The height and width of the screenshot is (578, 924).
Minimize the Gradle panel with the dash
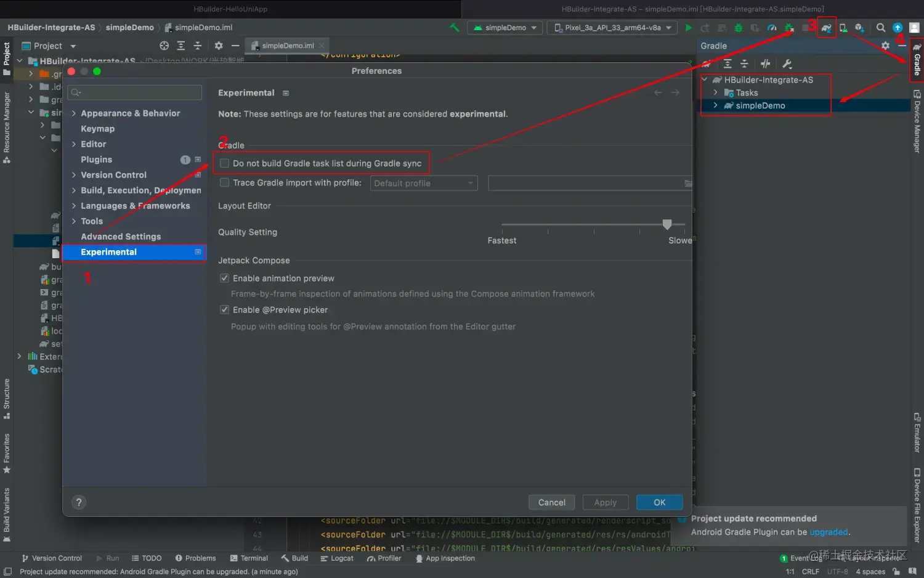point(902,46)
